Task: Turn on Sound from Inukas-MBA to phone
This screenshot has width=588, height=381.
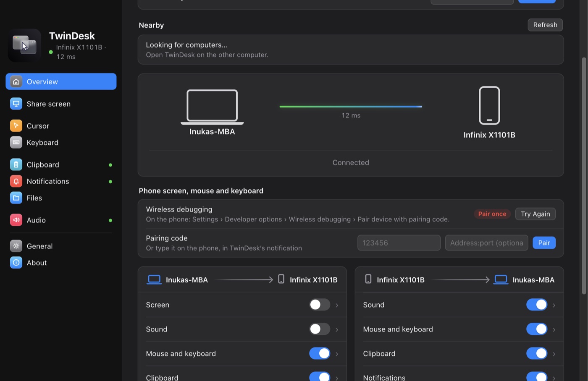Action: (x=320, y=329)
